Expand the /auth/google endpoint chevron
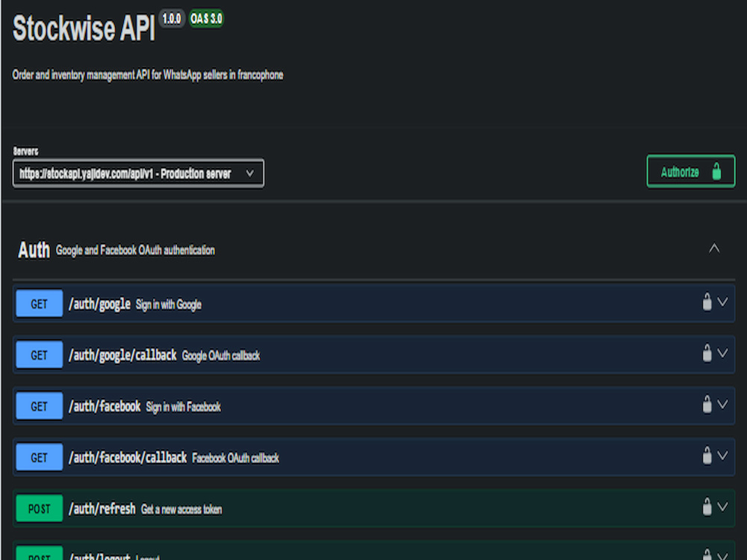Viewport: 747px width, 560px height. (722, 302)
